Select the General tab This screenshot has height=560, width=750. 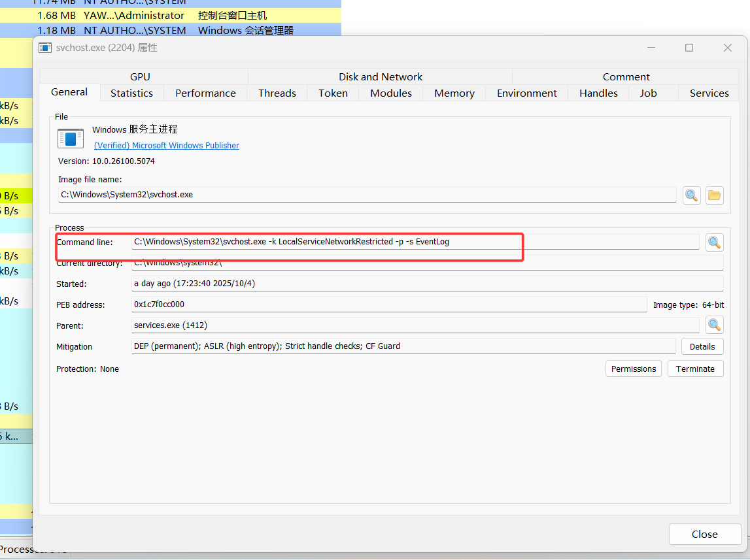pos(69,92)
